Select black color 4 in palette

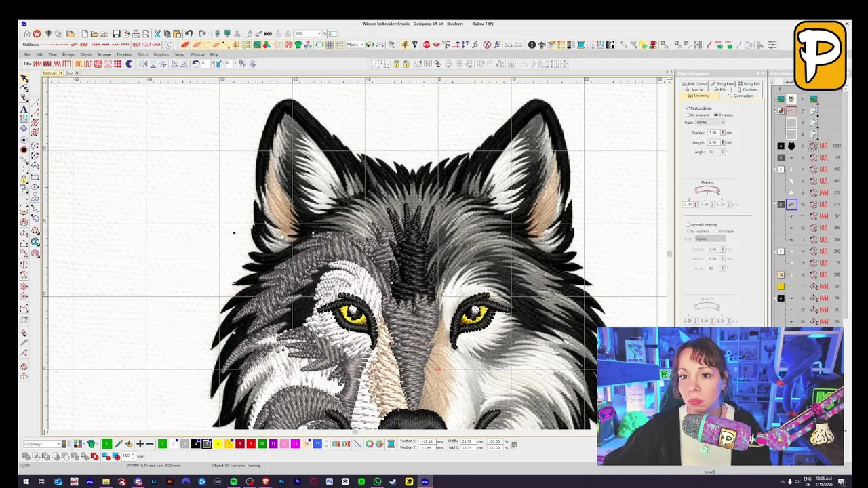pyautogui.click(x=196, y=444)
